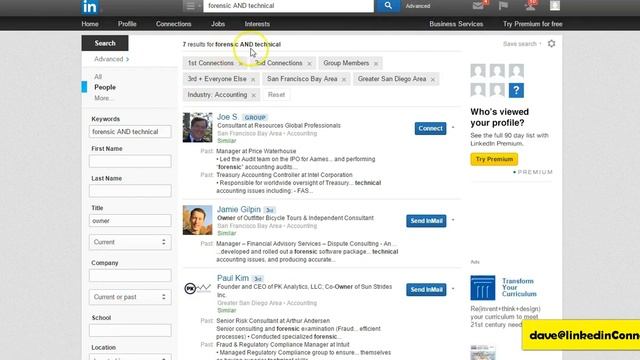Remove San Francisco Bay Area filter
Image resolution: width=640 pixels, height=360 pixels.
344,79
